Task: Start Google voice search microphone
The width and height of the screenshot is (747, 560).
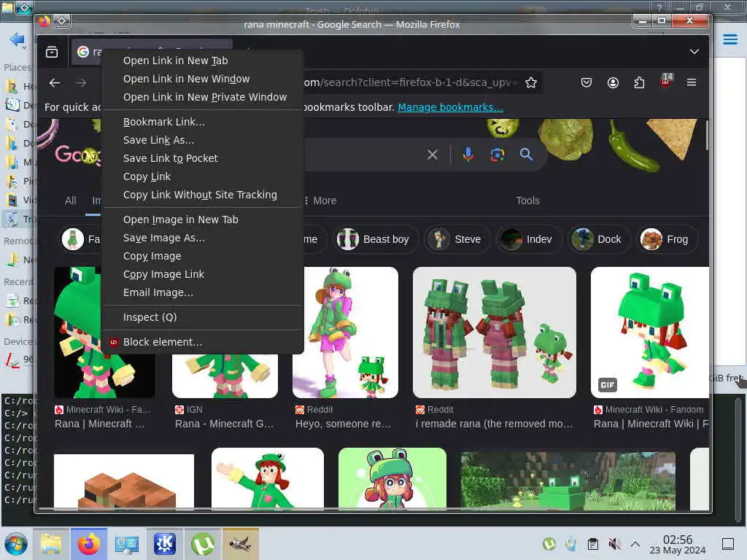Action: [x=468, y=155]
